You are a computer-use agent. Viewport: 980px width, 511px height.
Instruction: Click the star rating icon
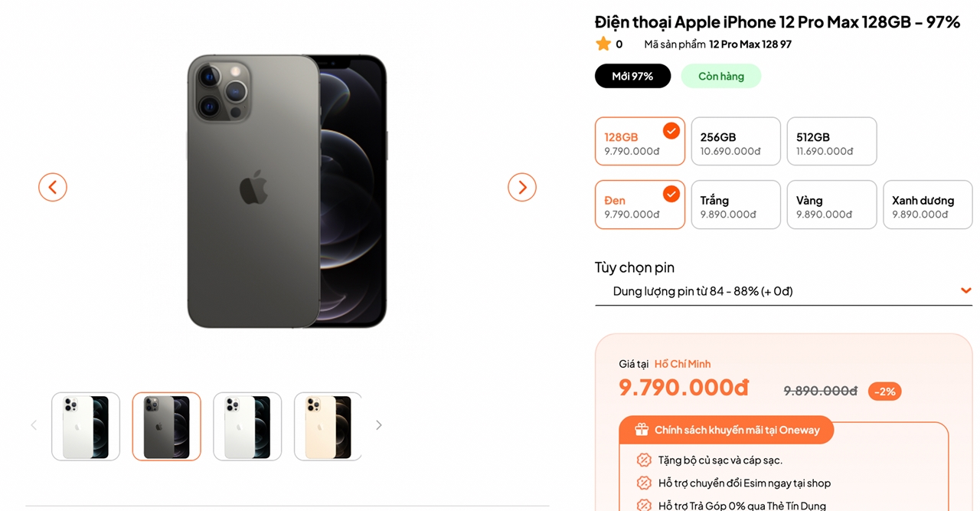603,44
